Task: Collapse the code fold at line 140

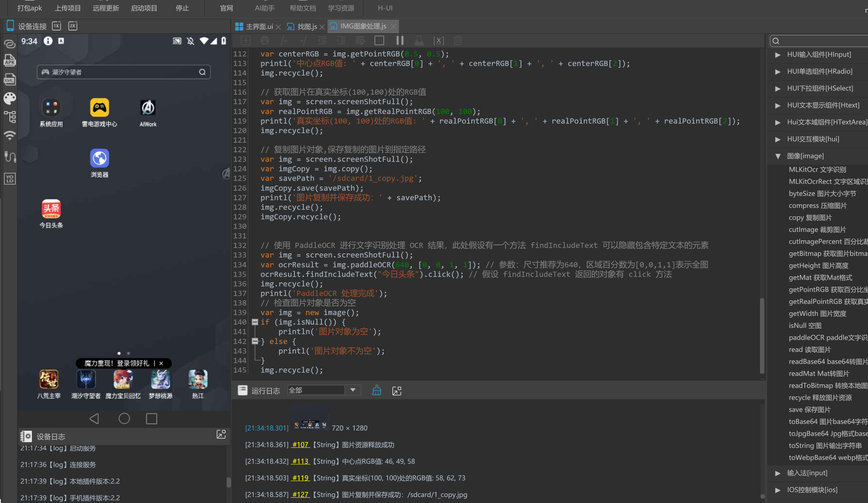Action: (255, 322)
